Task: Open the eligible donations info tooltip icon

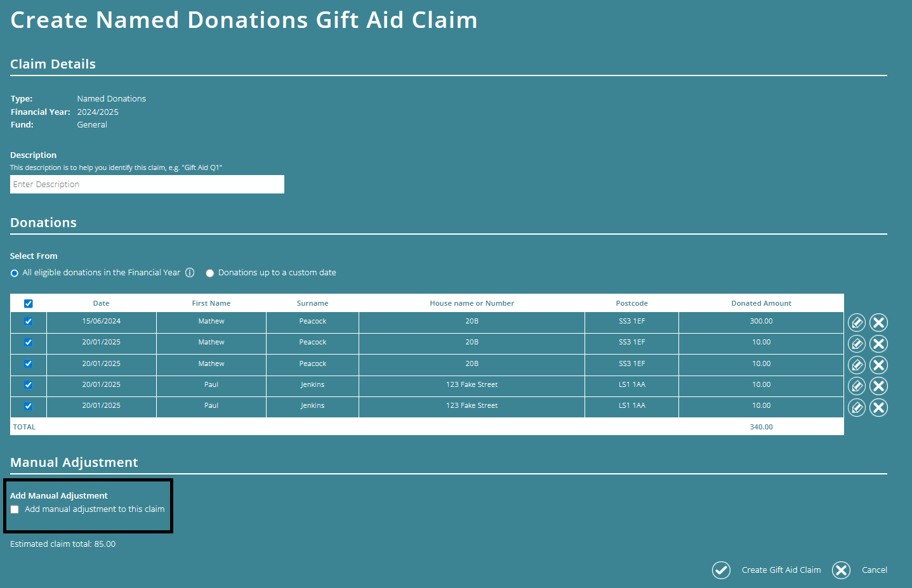Action: point(190,272)
